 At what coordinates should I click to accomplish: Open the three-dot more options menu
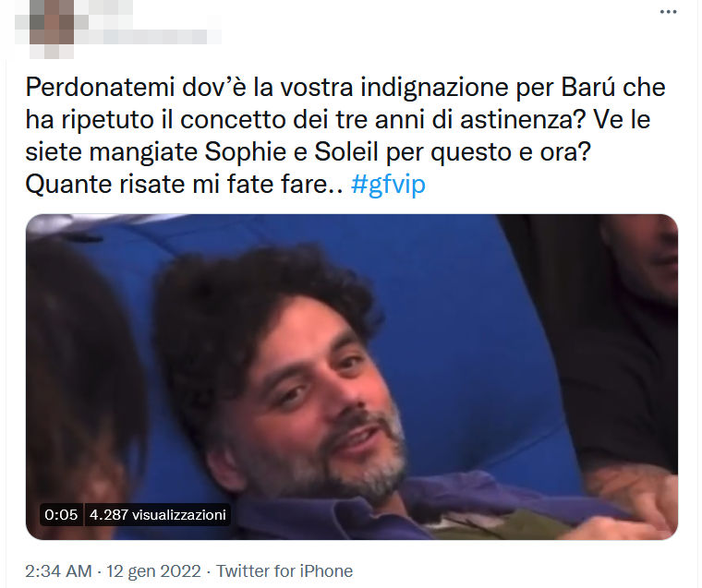(x=668, y=12)
